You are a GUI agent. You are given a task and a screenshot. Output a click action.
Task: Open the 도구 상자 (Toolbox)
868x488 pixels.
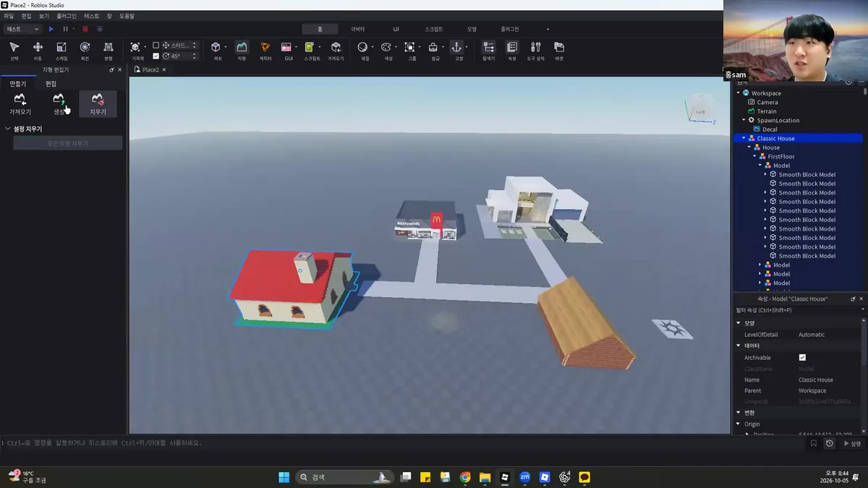(535, 50)
